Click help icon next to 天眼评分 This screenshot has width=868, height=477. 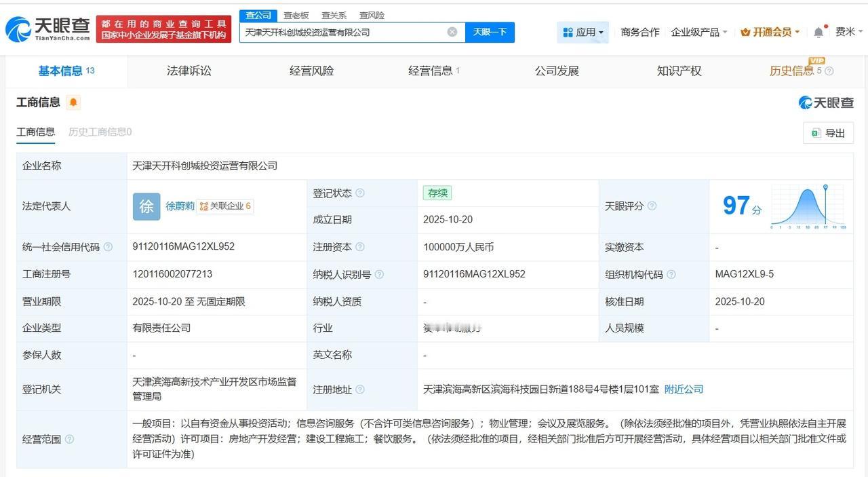[x=652, y=206]
